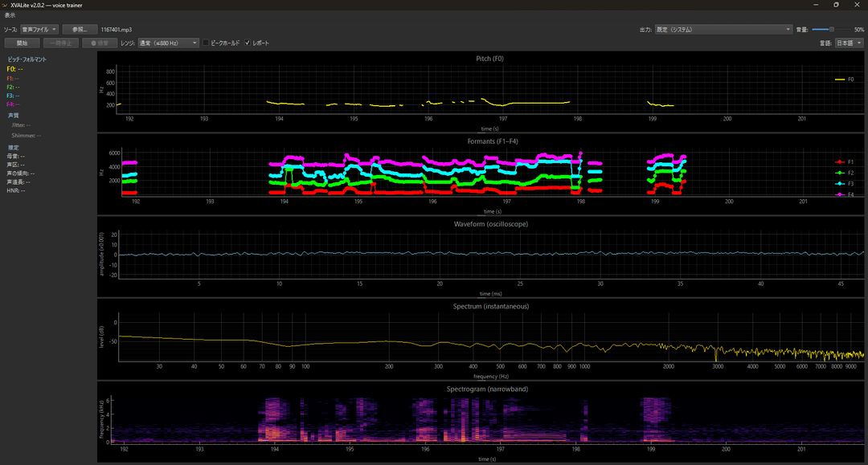Click the Shimmer value in side panel
Screen dimensions: 868x465
(x=26, y=136)
